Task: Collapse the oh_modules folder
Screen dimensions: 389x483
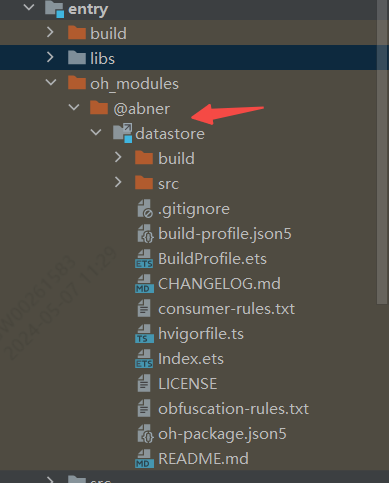Action: coord(51,82)
